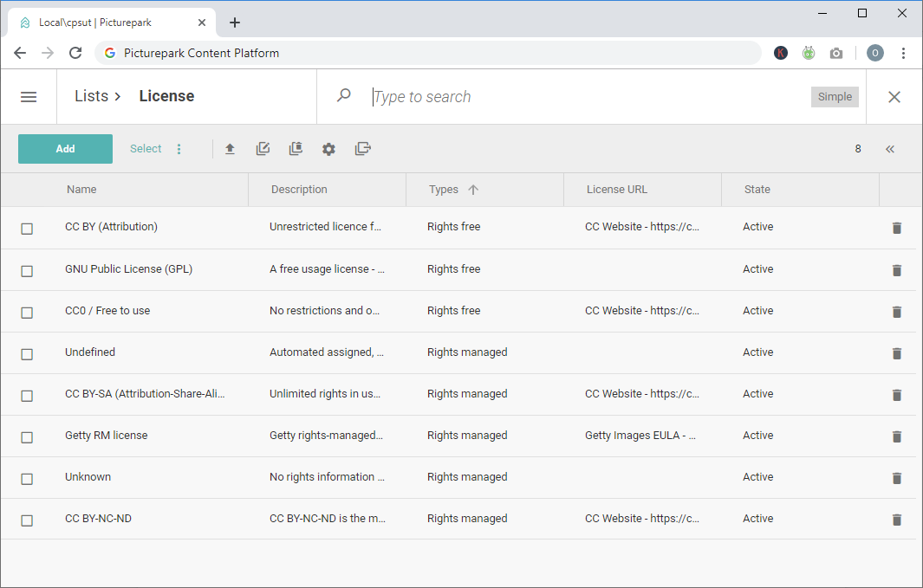Viewport: 923px width, 588px height.
Task: Click the search magnifier icon
Action: 344,95
